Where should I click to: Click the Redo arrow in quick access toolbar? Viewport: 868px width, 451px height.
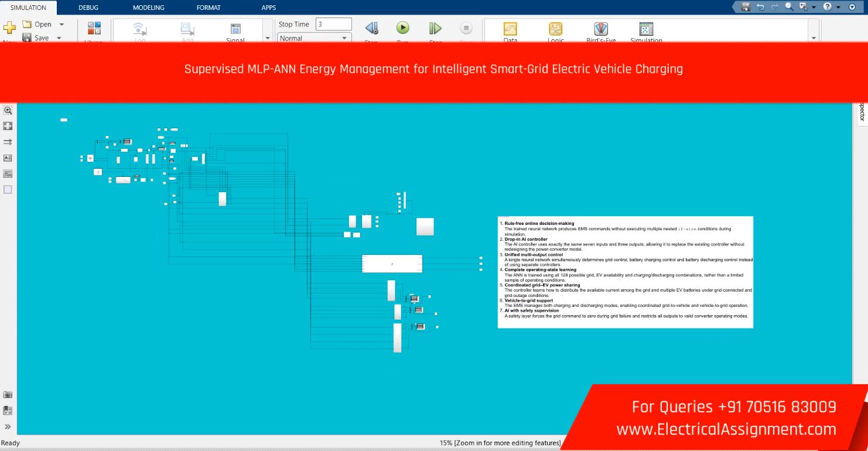(774, 7)
